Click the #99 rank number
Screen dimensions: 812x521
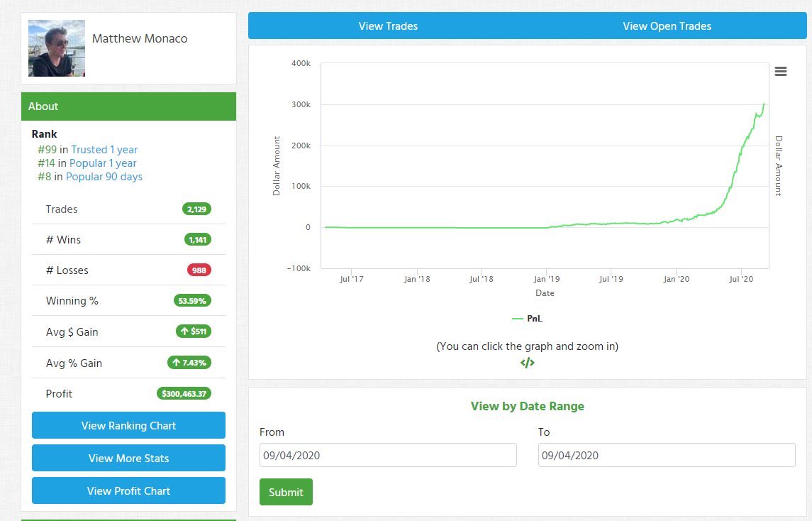point(47,149)
